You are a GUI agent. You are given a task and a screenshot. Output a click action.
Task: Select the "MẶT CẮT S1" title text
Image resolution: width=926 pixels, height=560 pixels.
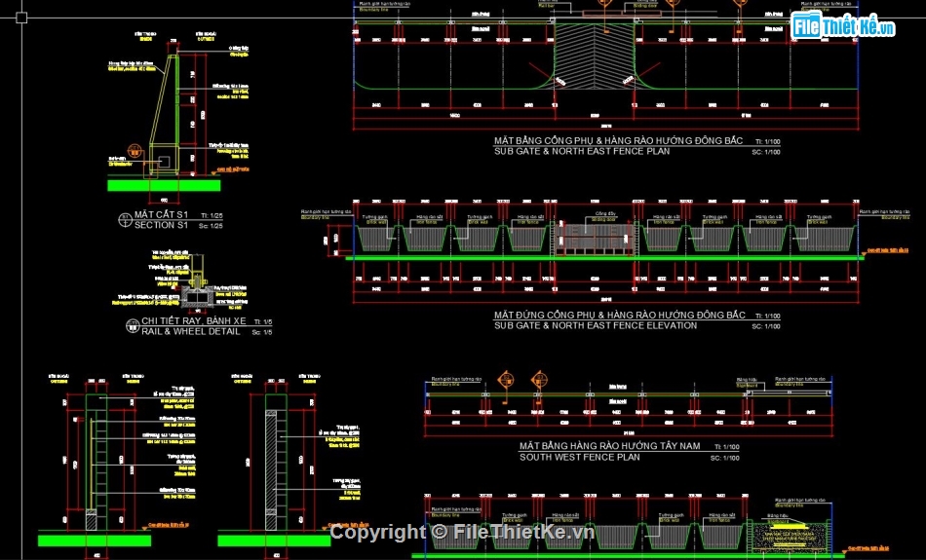coord(161,215)
